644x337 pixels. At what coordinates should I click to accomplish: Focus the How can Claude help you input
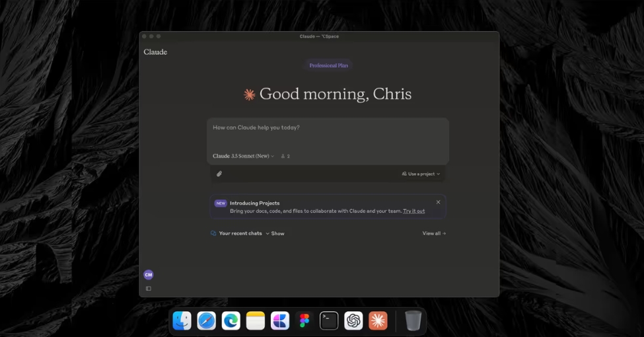pos(328,141)
